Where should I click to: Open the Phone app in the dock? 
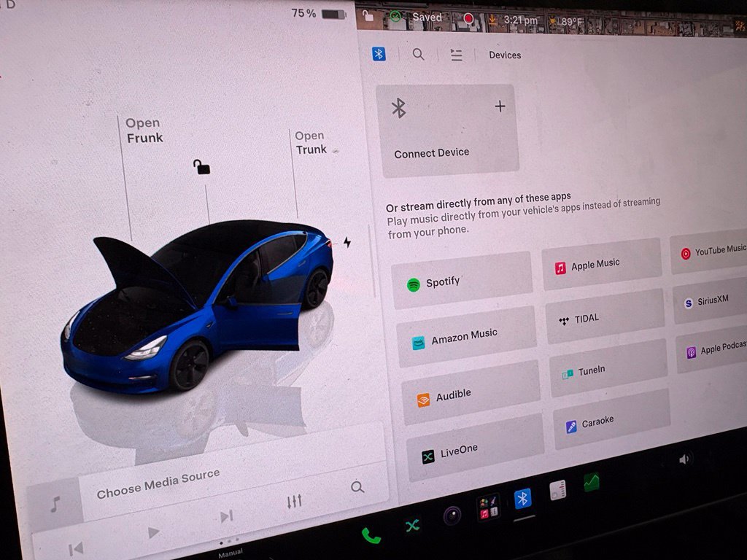371,536
